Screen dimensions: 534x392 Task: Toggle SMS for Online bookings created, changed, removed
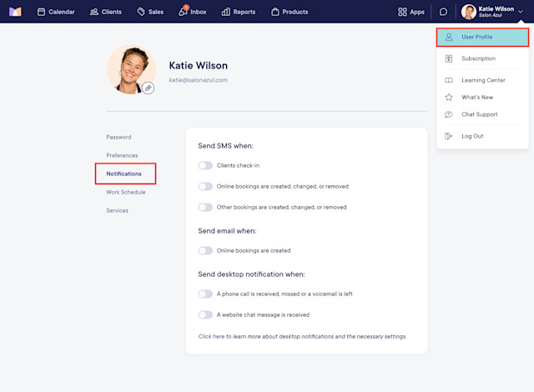(x=205, y=187)
